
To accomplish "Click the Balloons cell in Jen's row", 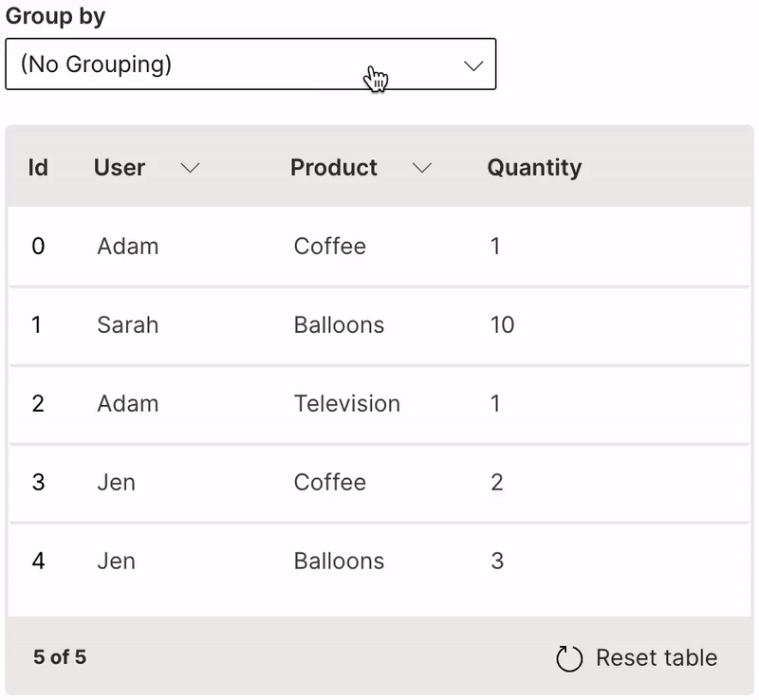I will coord(339,561).
